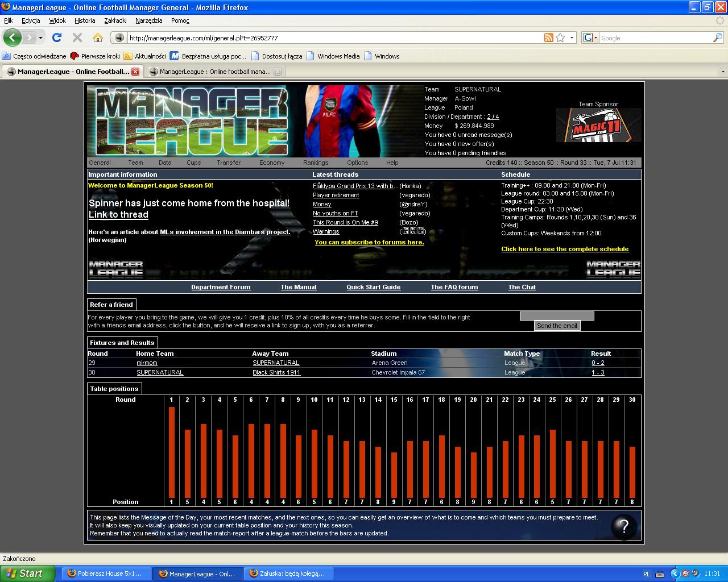Click the Send the email button
This screenshot has width=728, height=582.
coord(557,326)
